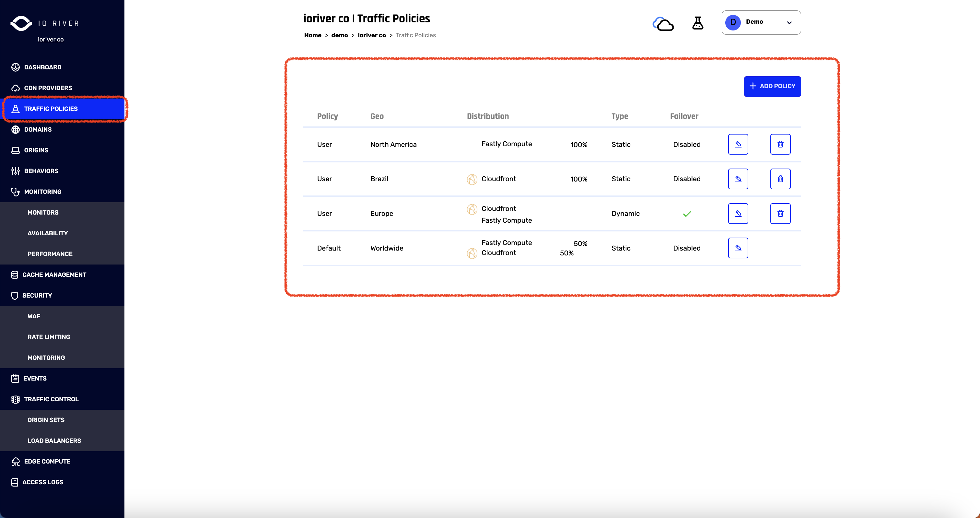This screenshot has width=980, height=518.
Task: Click the Security shield icon
Action: (x=15, y=296)
